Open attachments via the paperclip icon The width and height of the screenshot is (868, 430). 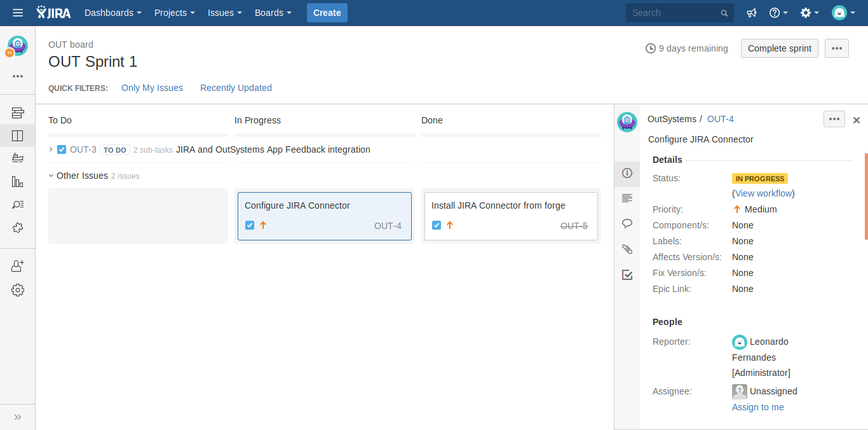(x=627, y=249)
